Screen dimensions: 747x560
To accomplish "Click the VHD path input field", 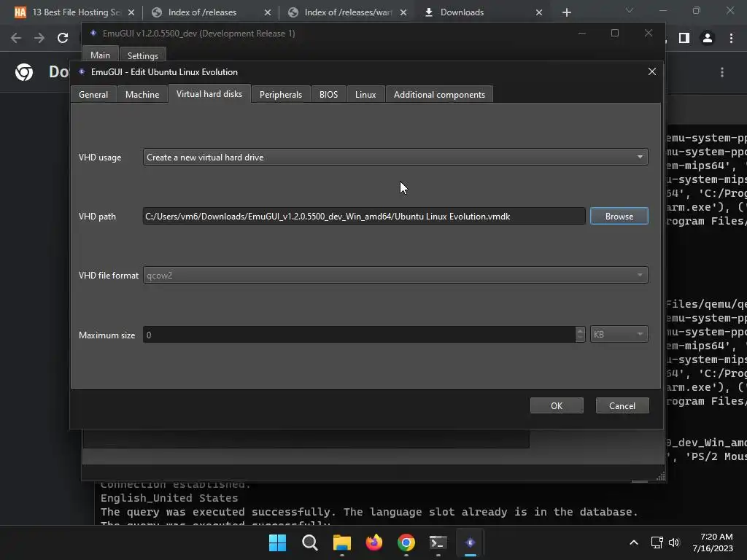I will [364, 216].
